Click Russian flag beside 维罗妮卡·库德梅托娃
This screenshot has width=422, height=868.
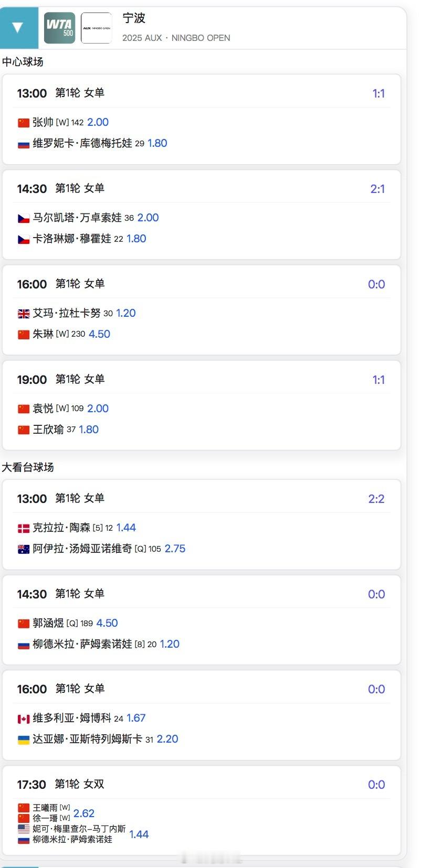pyautogui.click(x=24, y=144)
